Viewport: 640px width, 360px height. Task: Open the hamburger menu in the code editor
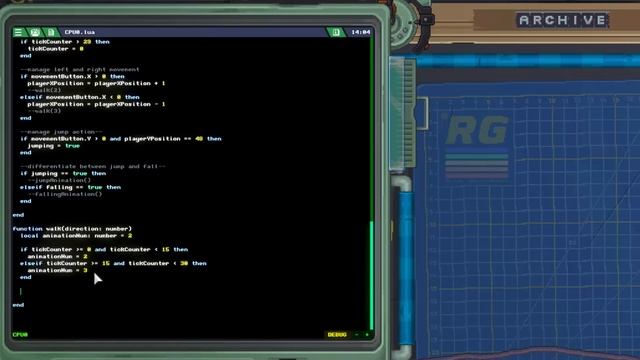(x=18, y=32)
